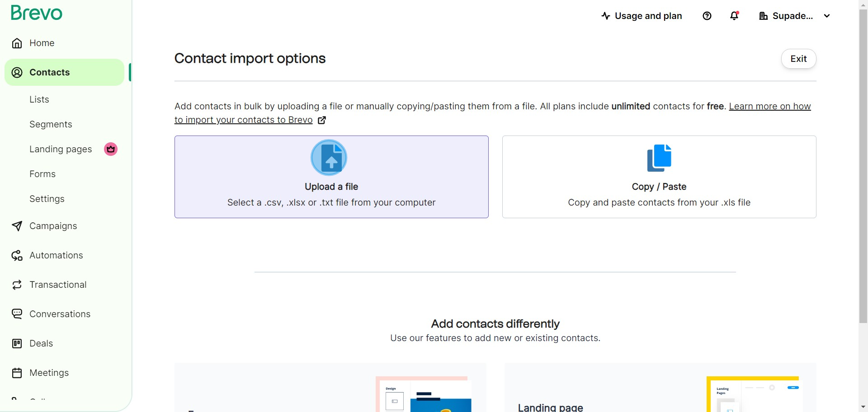Click 'Copy and paste contacts from your .xls file' text
The height and width of the screenshot is (412, 868).
click(659, 202)
